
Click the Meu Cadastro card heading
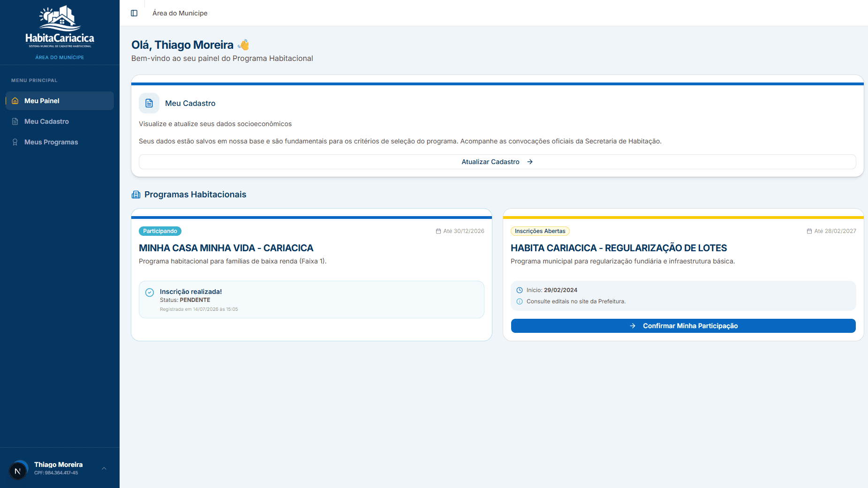click(190, 103)
